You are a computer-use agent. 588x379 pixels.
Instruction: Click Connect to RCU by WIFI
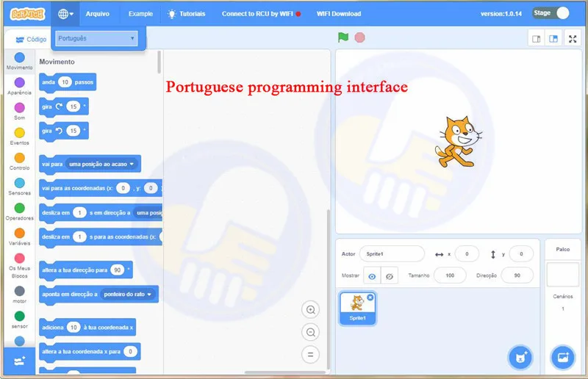tap(261, 14)
